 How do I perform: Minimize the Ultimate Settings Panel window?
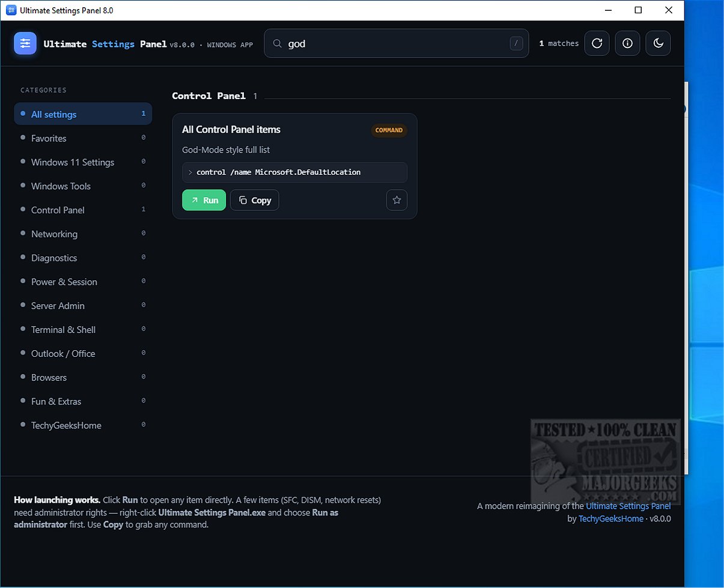pyautogui.click(x=607, y=10)
